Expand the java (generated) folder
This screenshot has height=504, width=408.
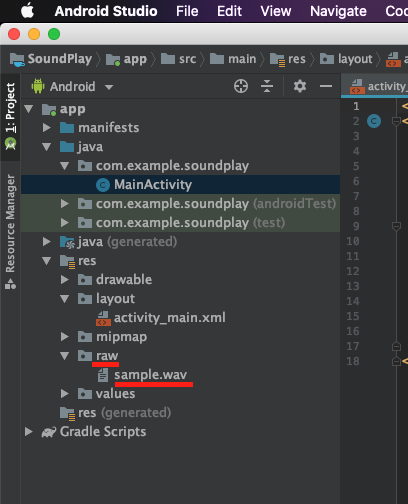47,242
